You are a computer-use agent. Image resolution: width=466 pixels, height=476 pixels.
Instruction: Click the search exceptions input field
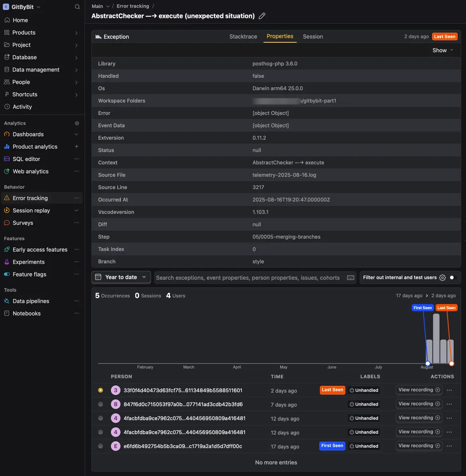248,278
